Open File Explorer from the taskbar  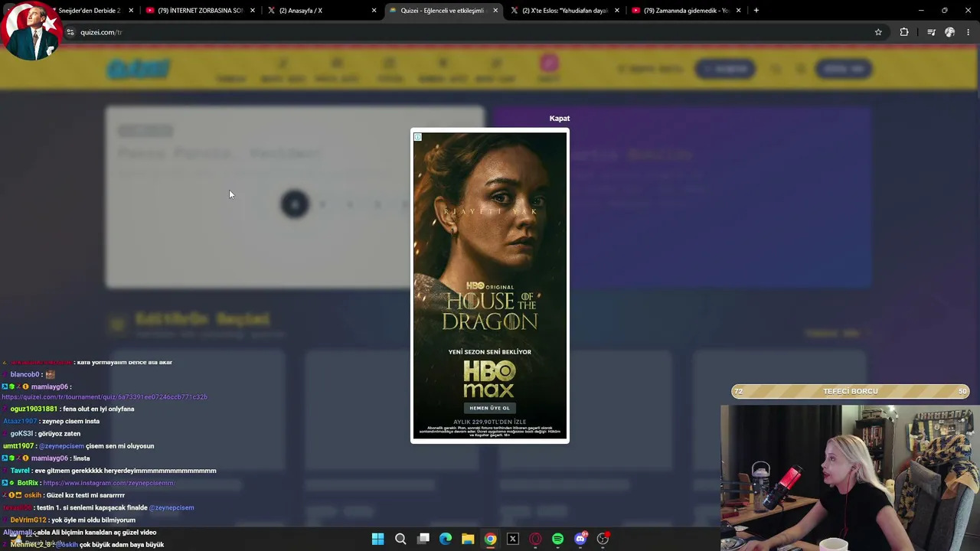[468, 539]
